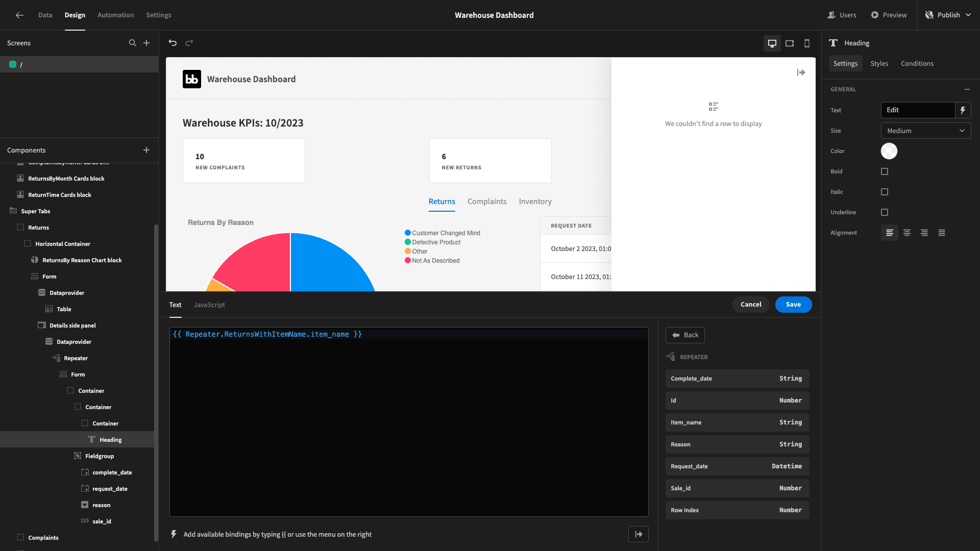Click the Save button
980x551 pixels.
point(793,305)
